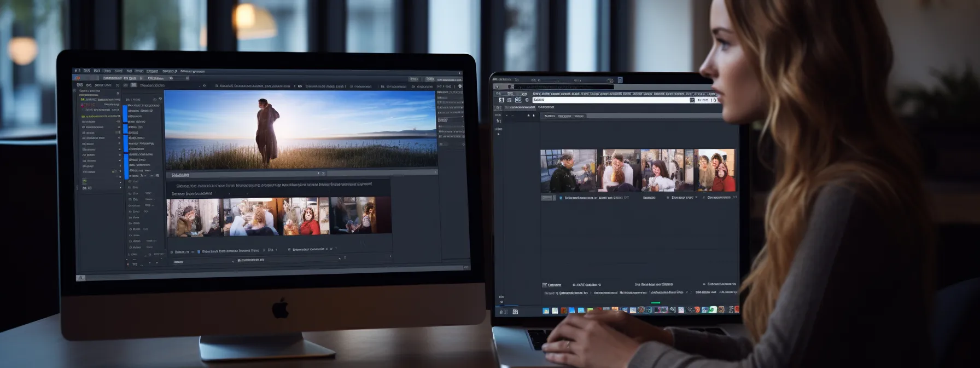Open the green swirl app in the laptop dock

point(712,310)
